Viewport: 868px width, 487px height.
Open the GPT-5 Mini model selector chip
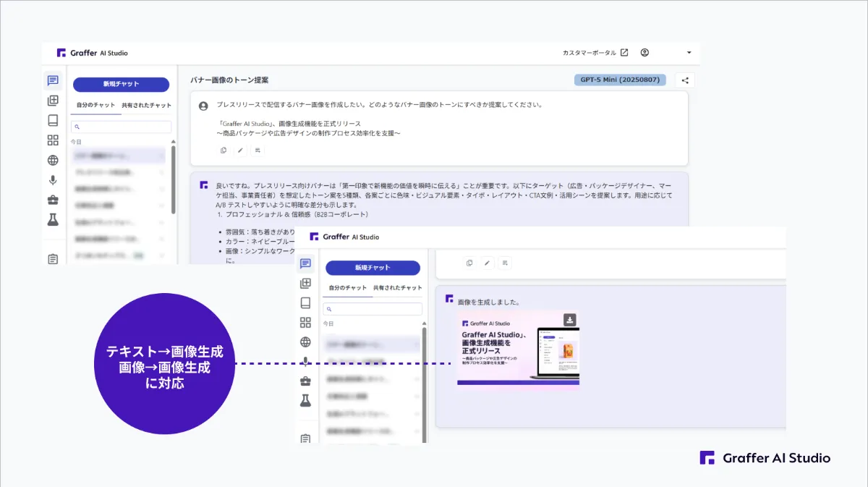[620, 80]
